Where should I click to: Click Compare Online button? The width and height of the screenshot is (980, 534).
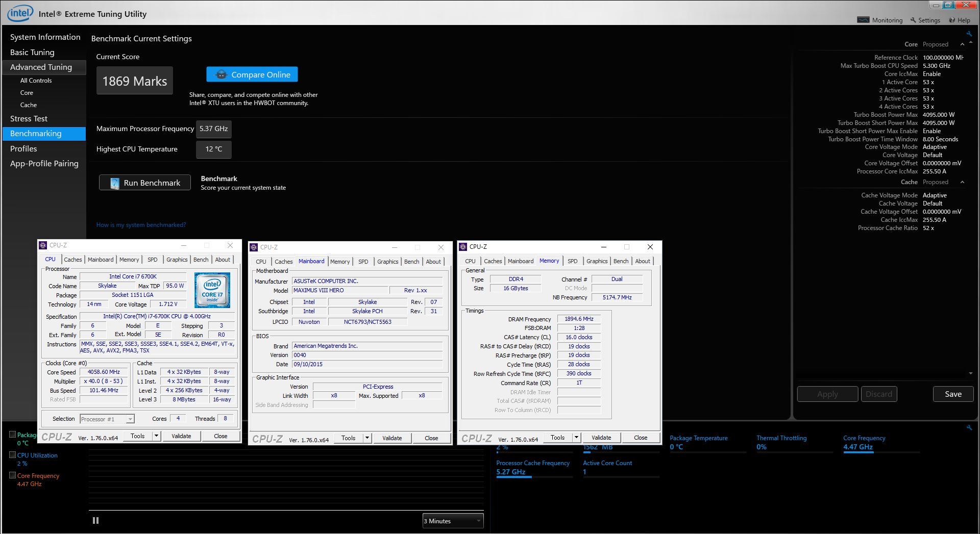coord(252,74)
